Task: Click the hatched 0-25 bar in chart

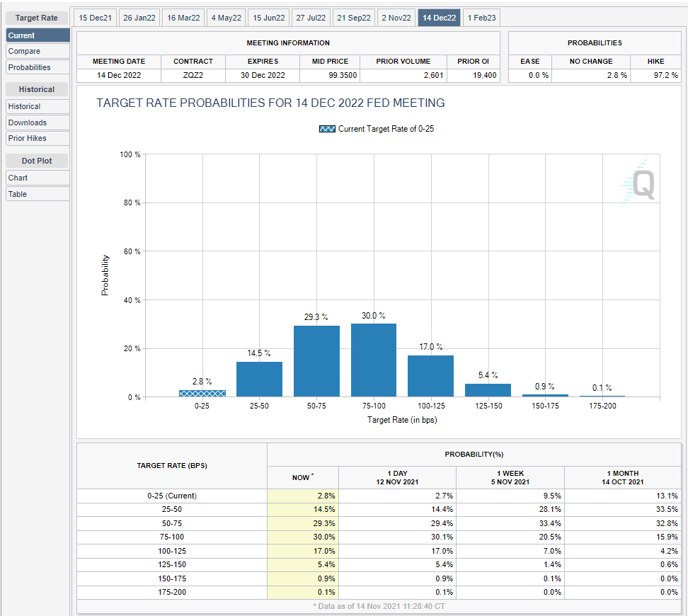Action: (x=202, y=393)
